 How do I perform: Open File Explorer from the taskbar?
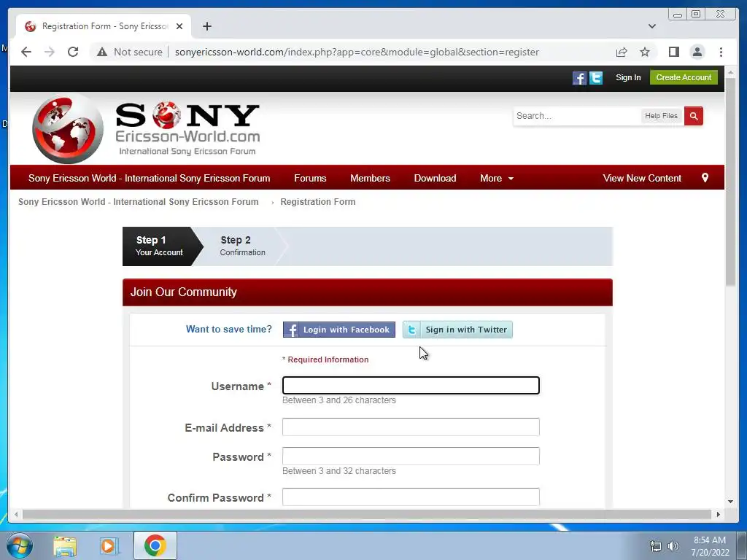coord(65,545)
